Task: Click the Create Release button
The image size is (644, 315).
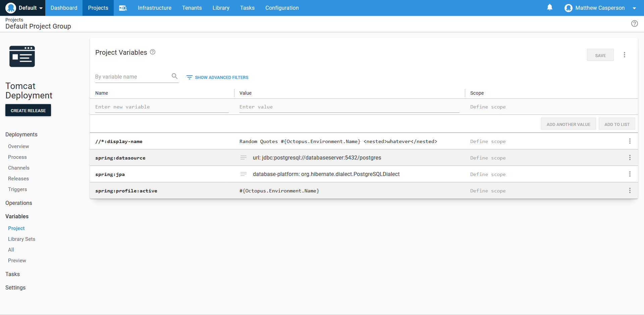Action: pyautogui.click(x=28, y=110)
